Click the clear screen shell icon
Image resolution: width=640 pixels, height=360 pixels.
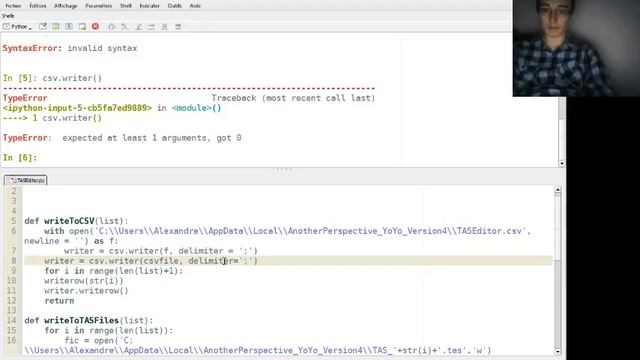42,27
